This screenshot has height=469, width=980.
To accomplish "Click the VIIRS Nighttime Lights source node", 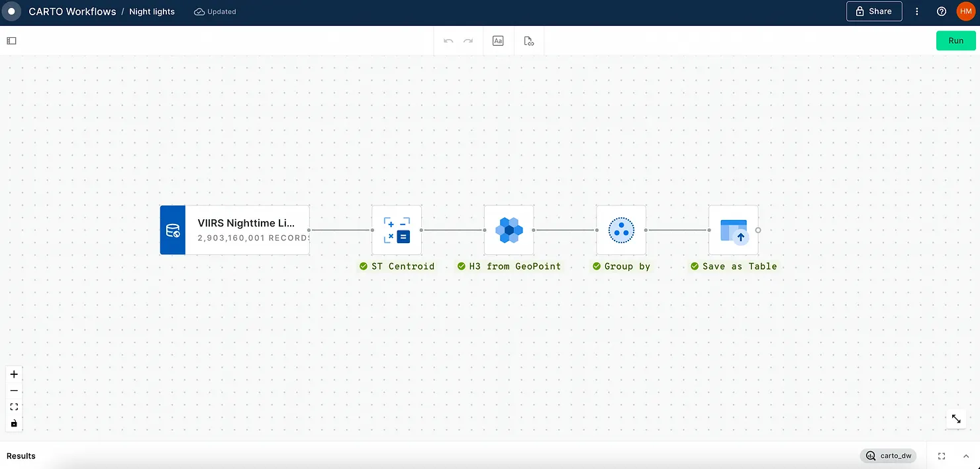I will click(x=234, y=230).
